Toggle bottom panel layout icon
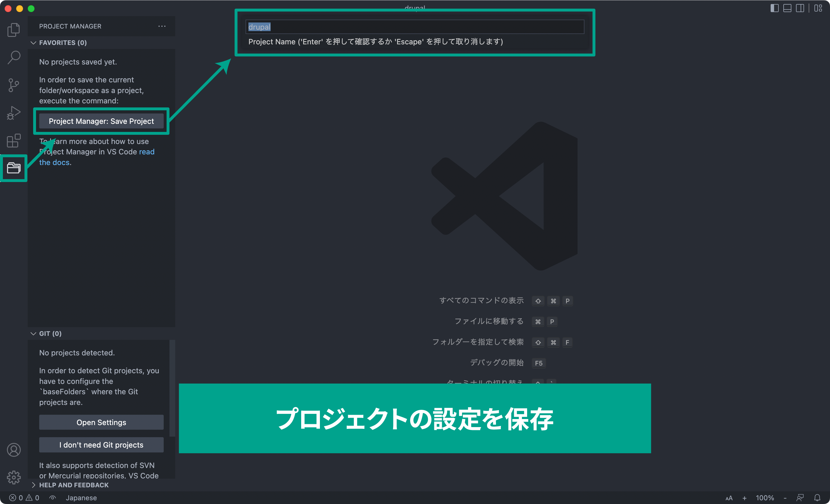 787,8
